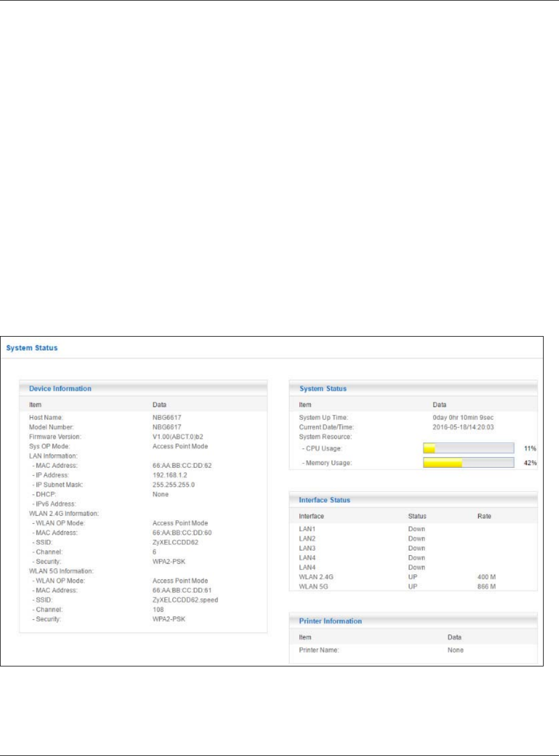Click the WLAN 5G interface name
The image size is (559, 756).
(x=313, y=587)
